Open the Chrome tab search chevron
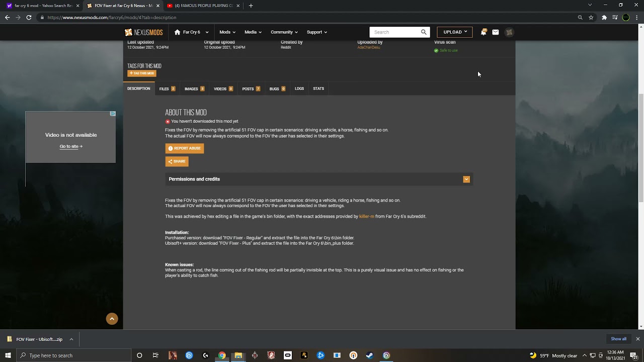Viewport: 644px width, 362px height. tap(590, 5)
